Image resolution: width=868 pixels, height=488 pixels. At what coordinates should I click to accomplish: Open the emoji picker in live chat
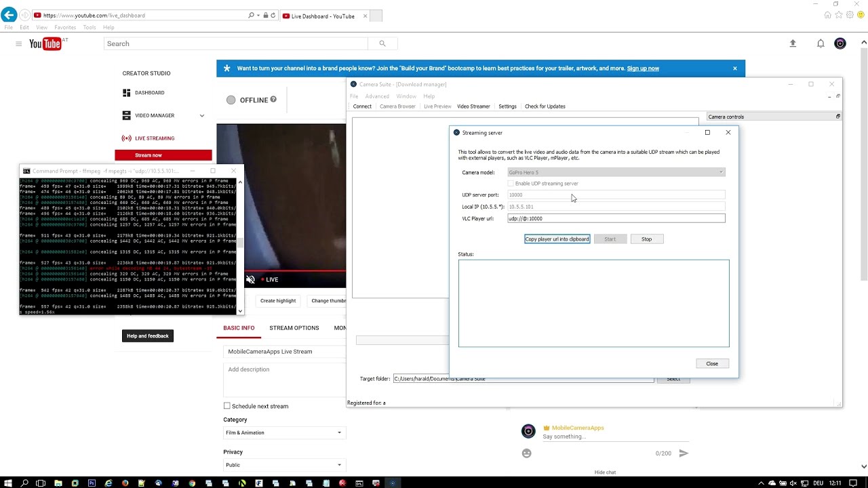click(x=527, y=453)
